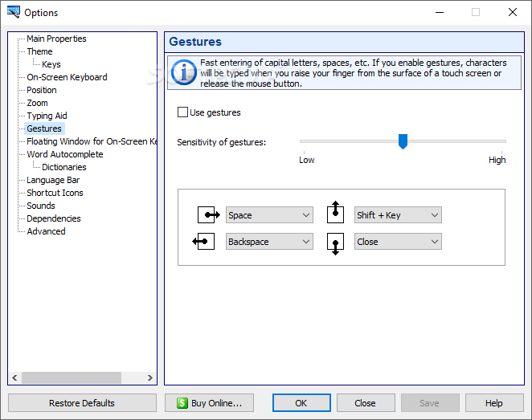This screenshot has height=420, width=532.
Task: Open the Space gesture dropdown
Action: [269, 215]
